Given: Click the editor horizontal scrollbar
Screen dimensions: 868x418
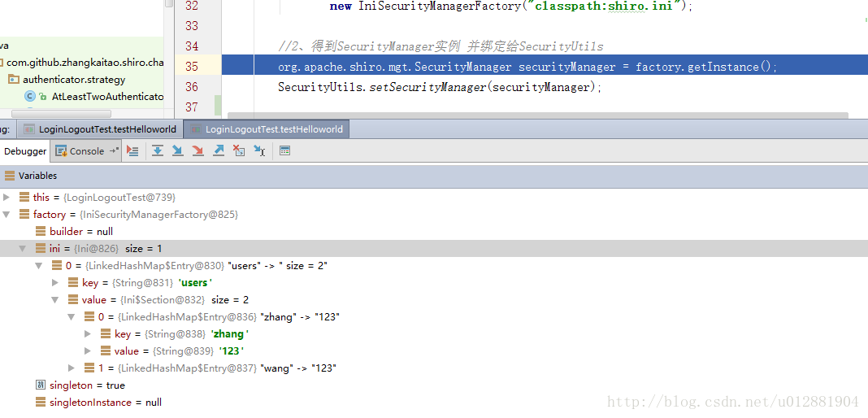Looking at the screenshot, I should tap(537, 115).
